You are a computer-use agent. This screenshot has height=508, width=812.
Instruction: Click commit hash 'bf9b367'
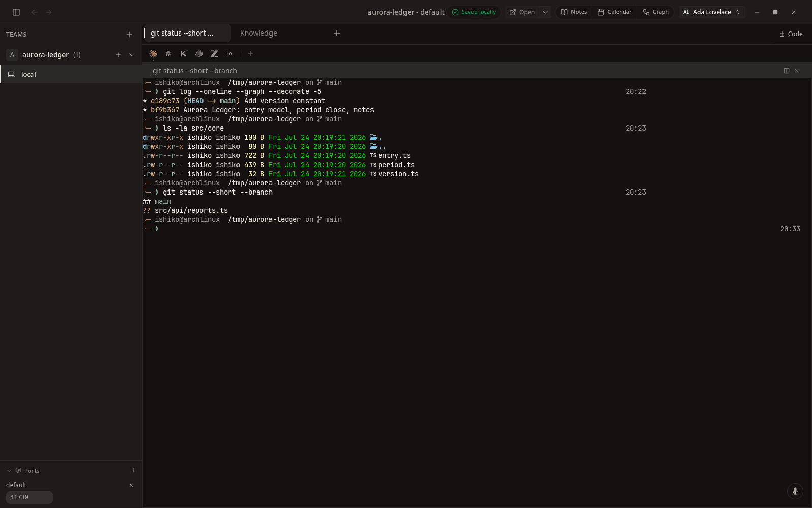165,110
